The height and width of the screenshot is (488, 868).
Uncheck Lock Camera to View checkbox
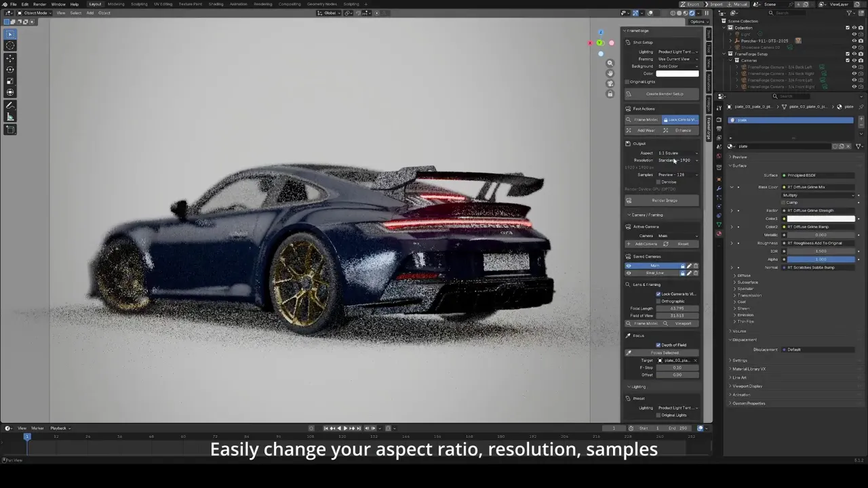tap(658, 294)
